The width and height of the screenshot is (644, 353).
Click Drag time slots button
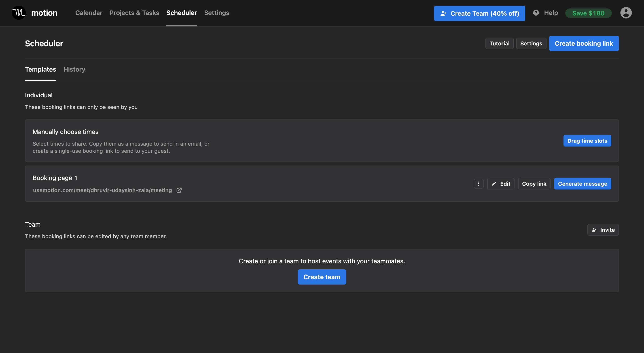coord(587,141)
